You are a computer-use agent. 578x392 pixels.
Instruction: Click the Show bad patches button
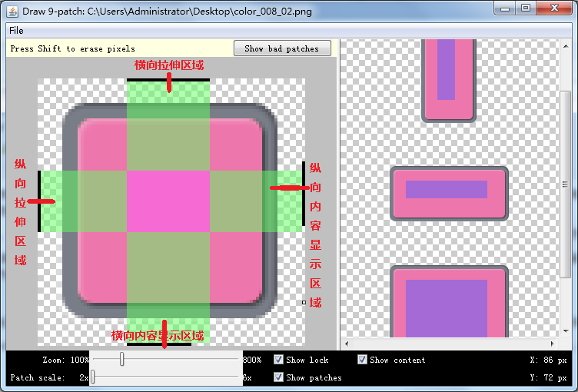[x=281, y=48]
